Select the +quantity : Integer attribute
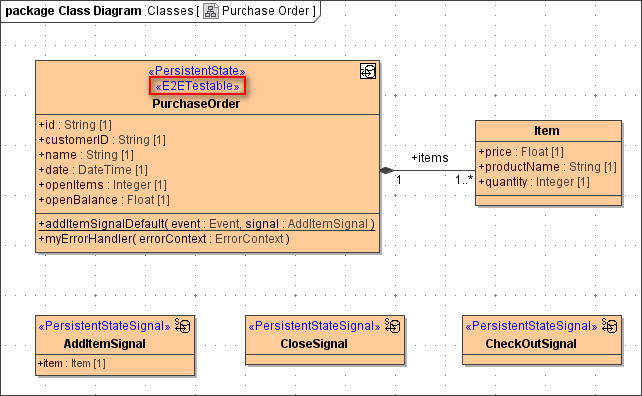Viewport: 642px width, 396px height. [x=534, y=181]
